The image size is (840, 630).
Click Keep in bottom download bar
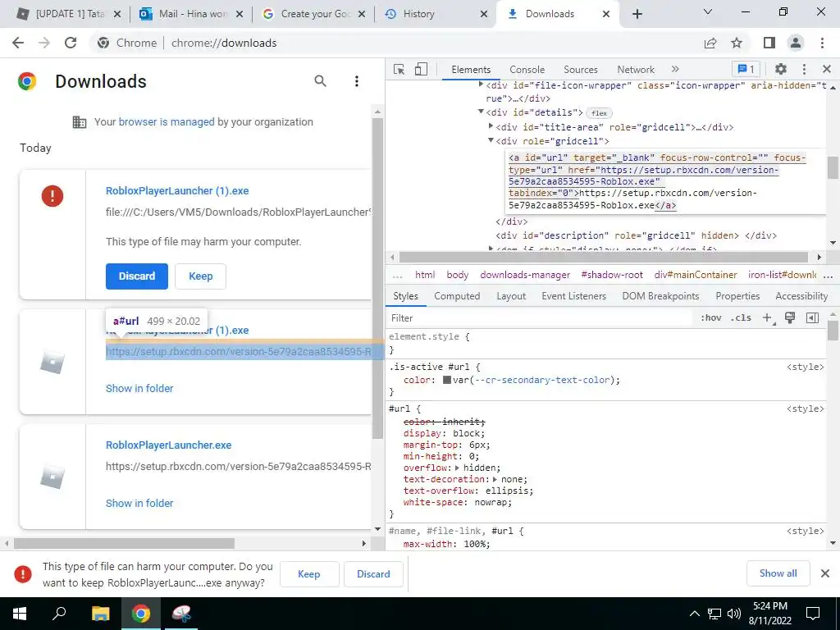pyautogui.click(x=309, y=574)
